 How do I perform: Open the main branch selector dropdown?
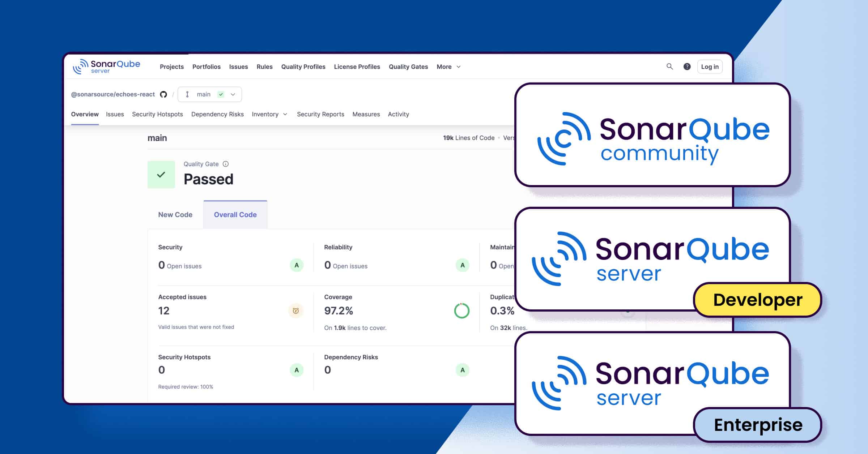click(x=233, y=94)
